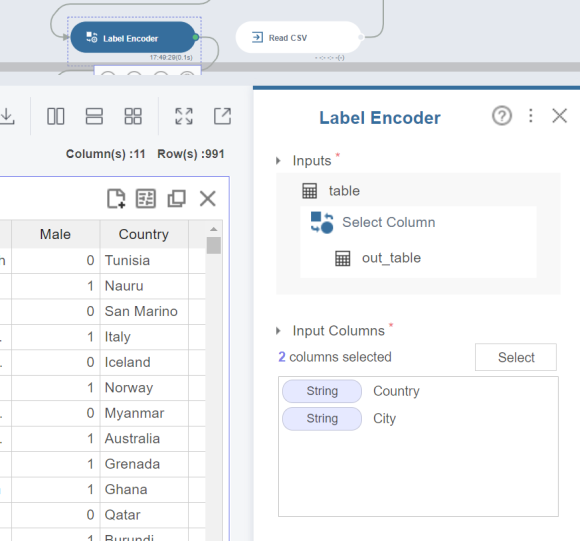Close the data table panel

(208, 199)
